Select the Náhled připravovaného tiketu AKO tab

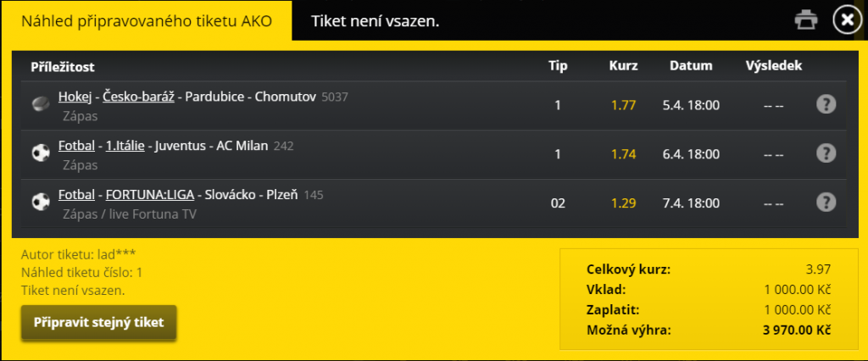(146, 20)
